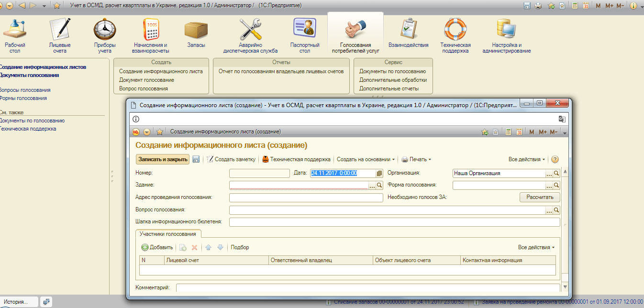Click the printer icon in main title bar
Screen dimensions: 644x308
coord(538,6)
